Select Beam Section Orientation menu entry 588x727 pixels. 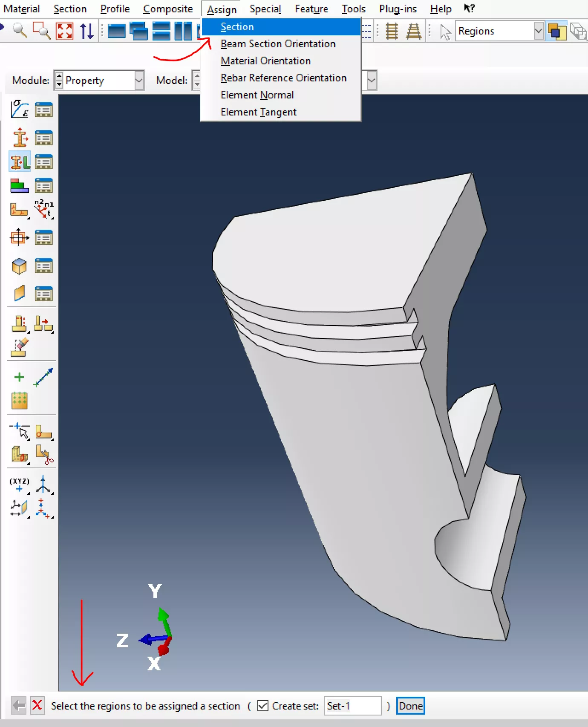click(278, 44)
